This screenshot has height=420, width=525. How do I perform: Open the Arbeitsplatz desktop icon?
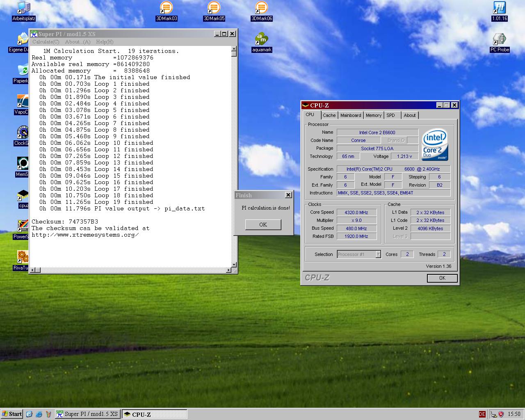click(x=24, y=11)
